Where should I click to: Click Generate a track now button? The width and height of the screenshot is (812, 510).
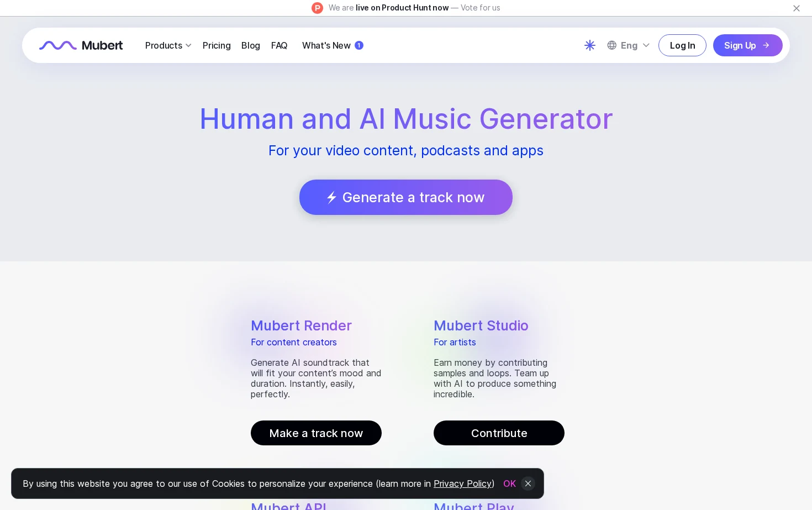click(x=406, y=197)
